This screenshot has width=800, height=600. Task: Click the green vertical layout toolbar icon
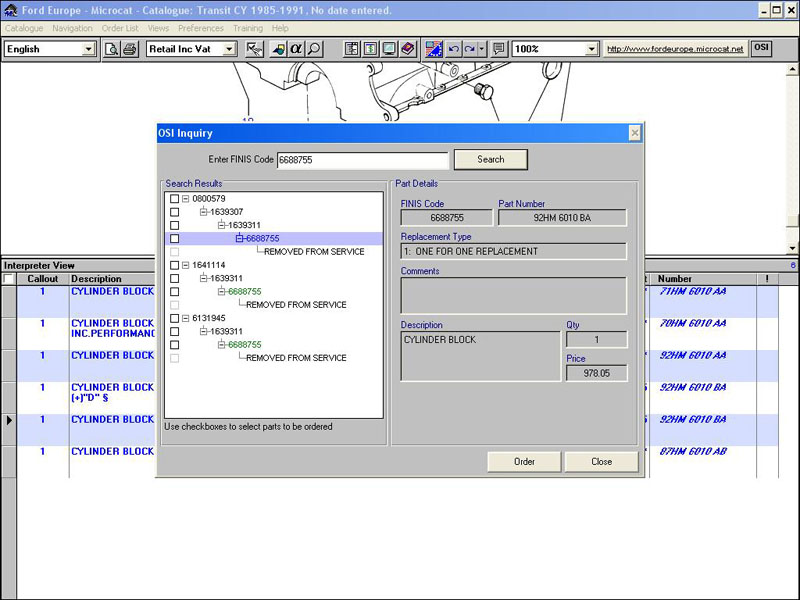click(x=370, y=49)
